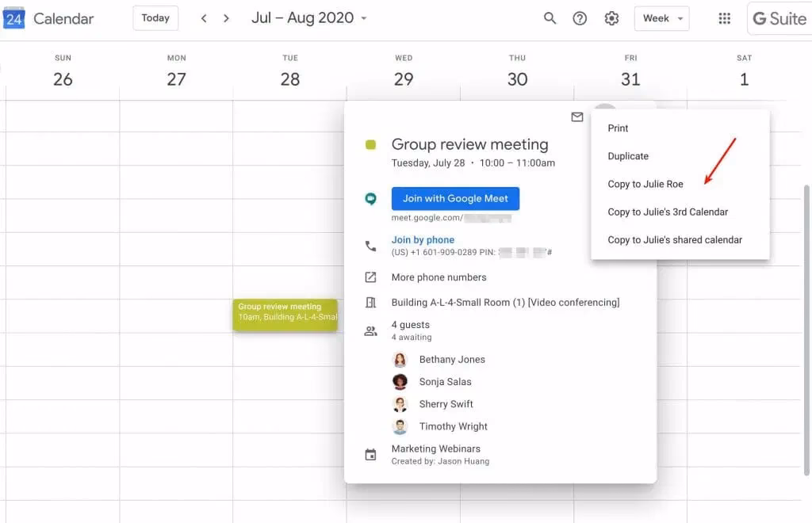Click the Google Meet icon
This screenshot has height=523, width=812.
tap(370, 199)
